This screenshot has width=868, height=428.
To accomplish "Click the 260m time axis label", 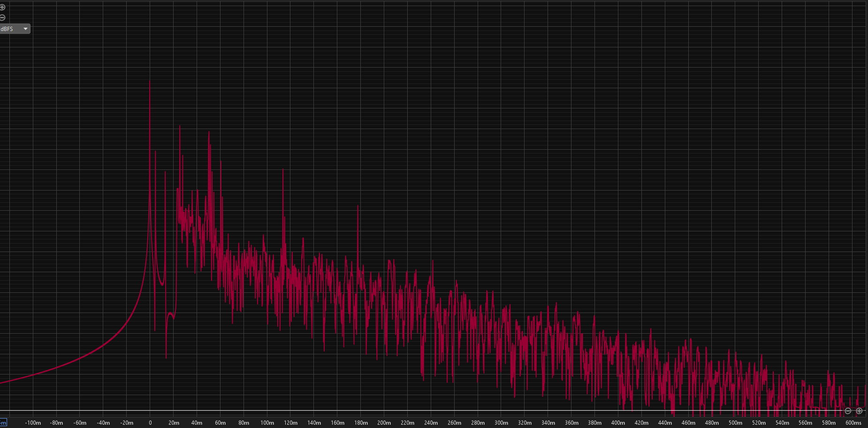I will pyautogui.click(x=455, y=423).
